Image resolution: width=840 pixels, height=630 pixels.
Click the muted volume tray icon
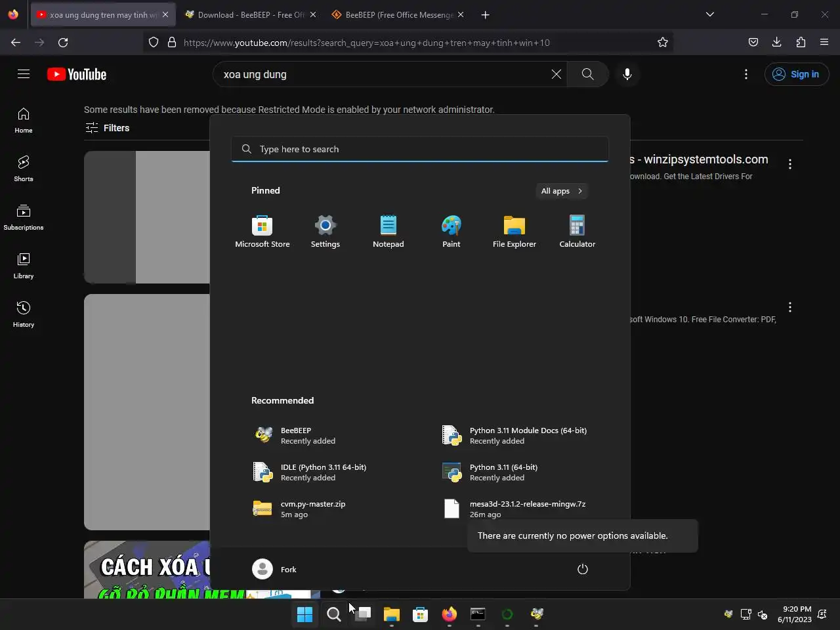coord(762,614)
